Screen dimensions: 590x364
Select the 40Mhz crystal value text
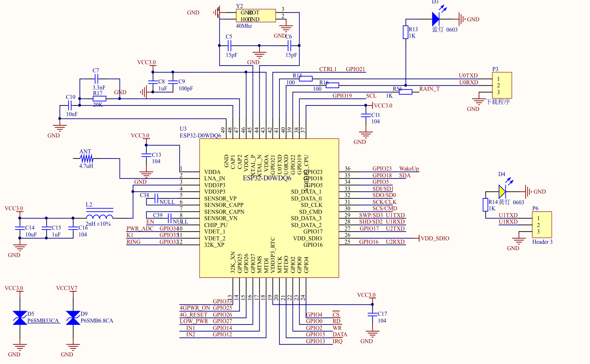click(244, 26)
